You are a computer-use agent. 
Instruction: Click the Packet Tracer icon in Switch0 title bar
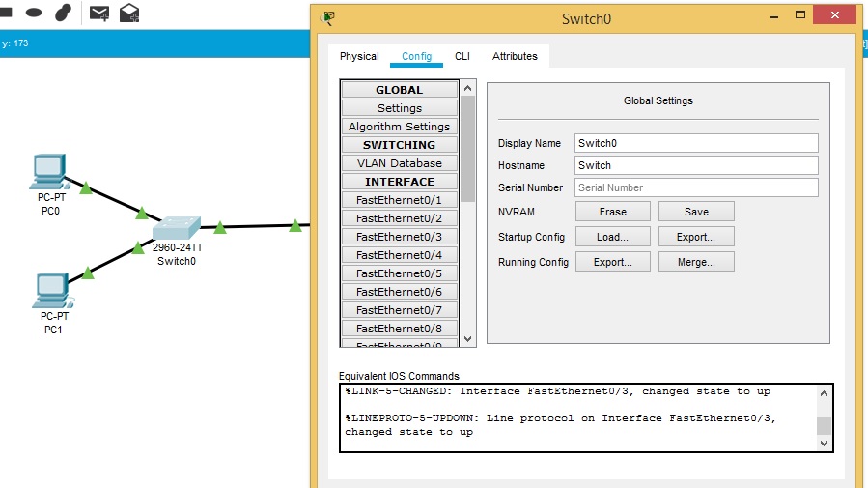coord(329,18)
